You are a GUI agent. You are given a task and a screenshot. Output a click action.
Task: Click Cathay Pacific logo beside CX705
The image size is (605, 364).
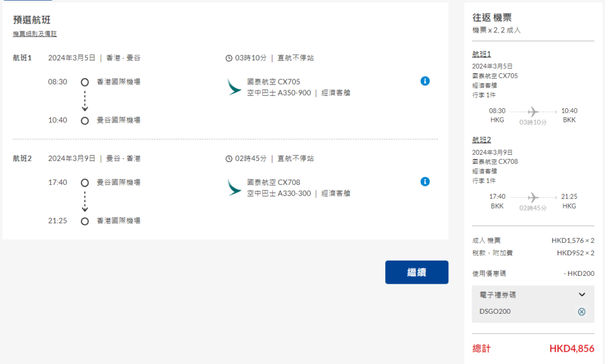tap(235, 87)
